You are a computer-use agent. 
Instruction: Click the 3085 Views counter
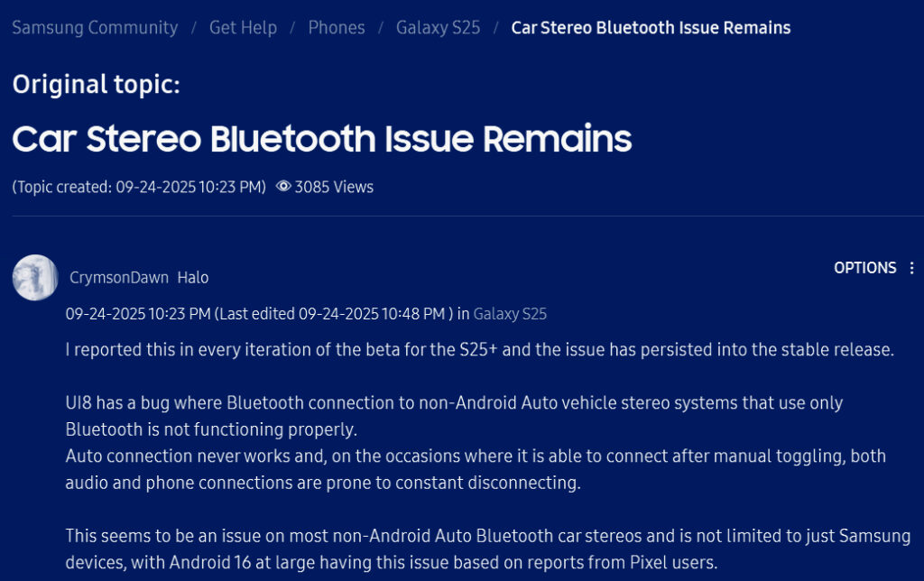334,187
